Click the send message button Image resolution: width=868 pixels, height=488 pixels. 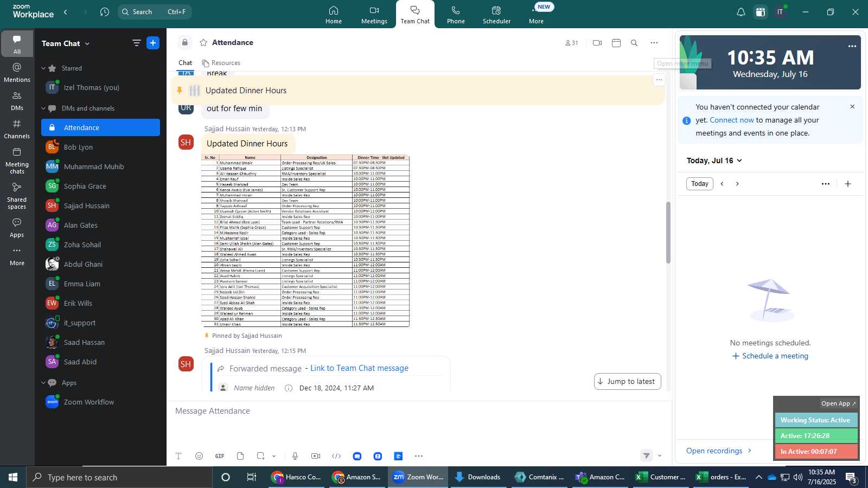tap(646, 455)
